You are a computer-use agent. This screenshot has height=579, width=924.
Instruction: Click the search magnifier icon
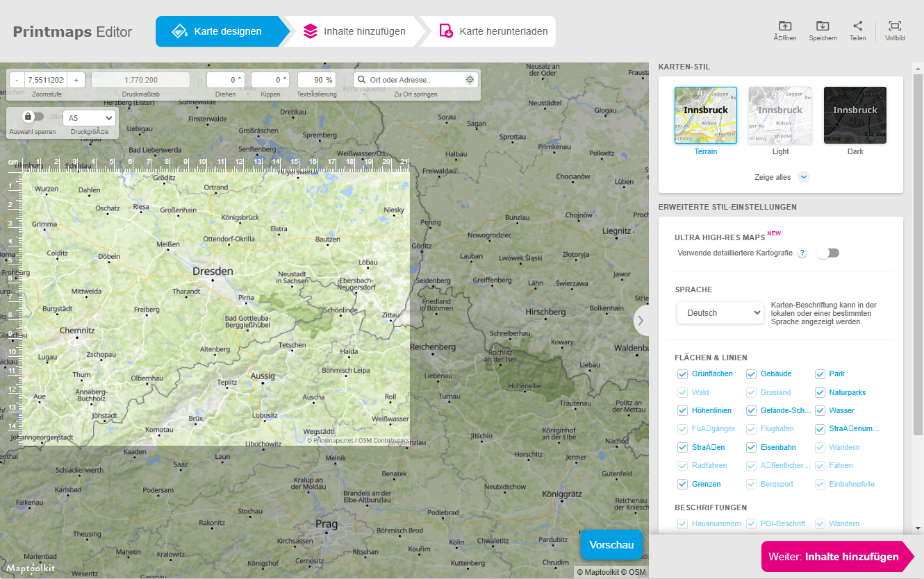362,80
